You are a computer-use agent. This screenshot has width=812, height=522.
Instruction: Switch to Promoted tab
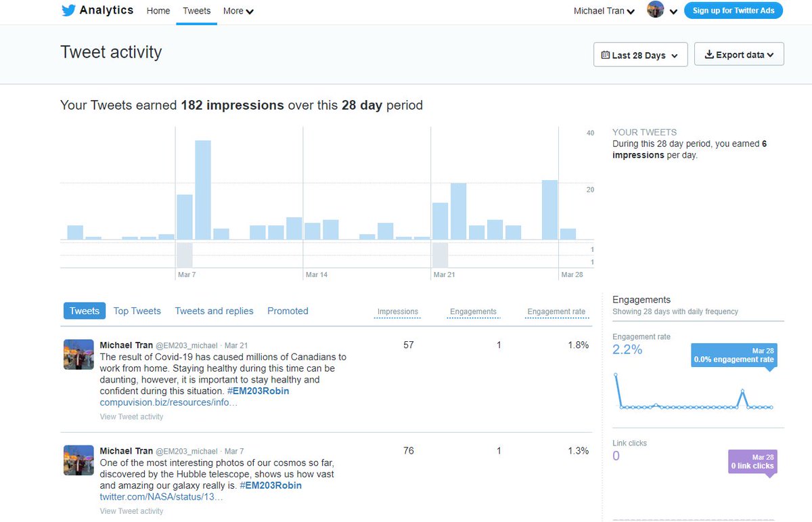point(288,311)
